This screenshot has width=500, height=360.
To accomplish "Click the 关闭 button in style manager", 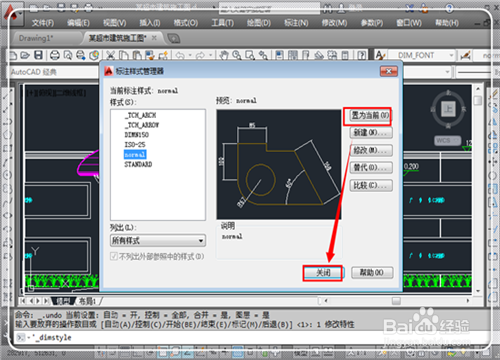I will tap(323, 273).
